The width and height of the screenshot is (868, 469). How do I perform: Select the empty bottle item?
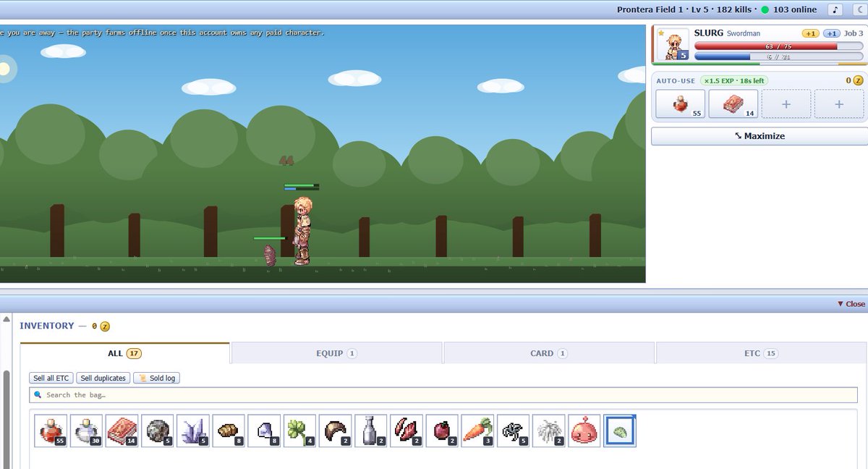pos(371,431)
